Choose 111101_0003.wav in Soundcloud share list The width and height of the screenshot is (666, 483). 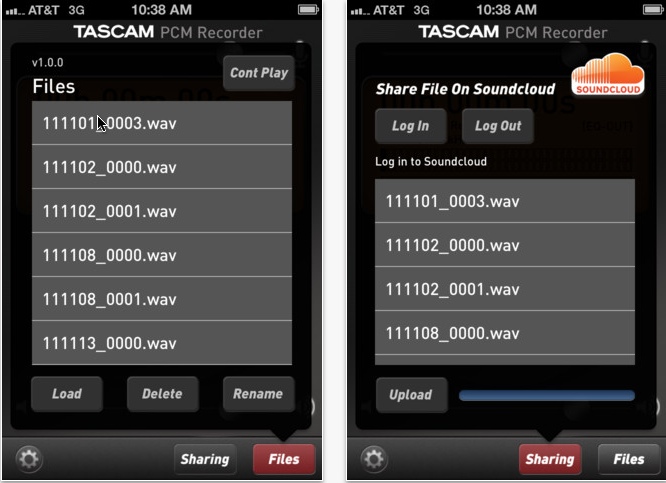tap(505, 201)
